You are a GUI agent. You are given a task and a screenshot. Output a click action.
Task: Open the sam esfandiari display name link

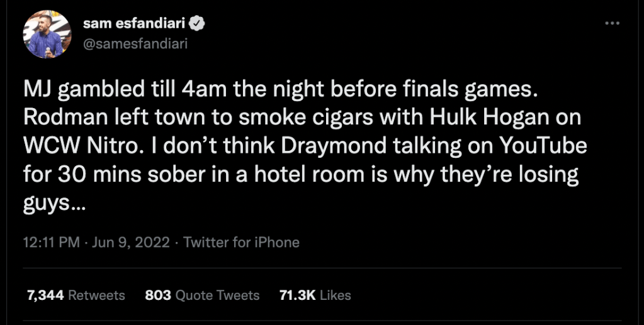coord(135,24)
